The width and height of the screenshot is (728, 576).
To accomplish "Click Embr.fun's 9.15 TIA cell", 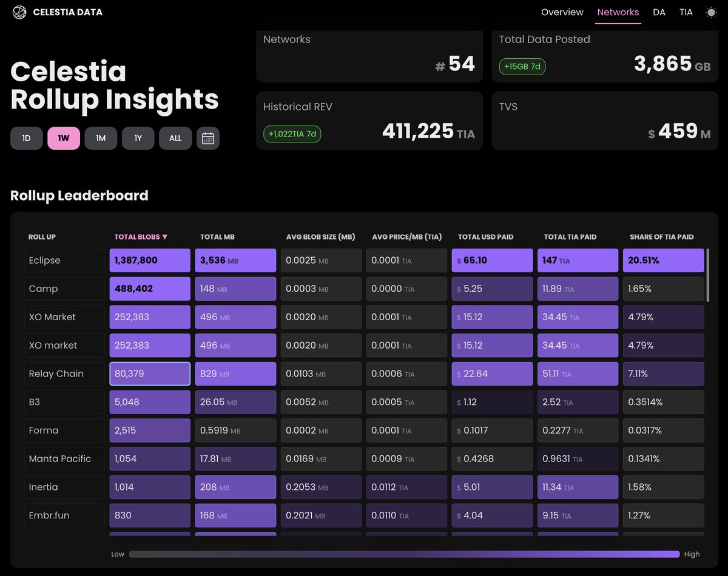I will coord(578,515).
